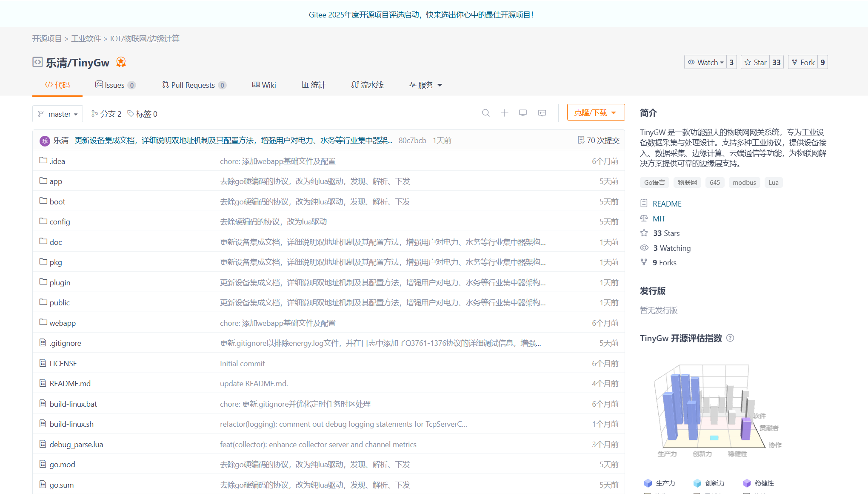Open the 服务 dropdown menu
The image size is (868, 494).
click(x=425, y=85)
